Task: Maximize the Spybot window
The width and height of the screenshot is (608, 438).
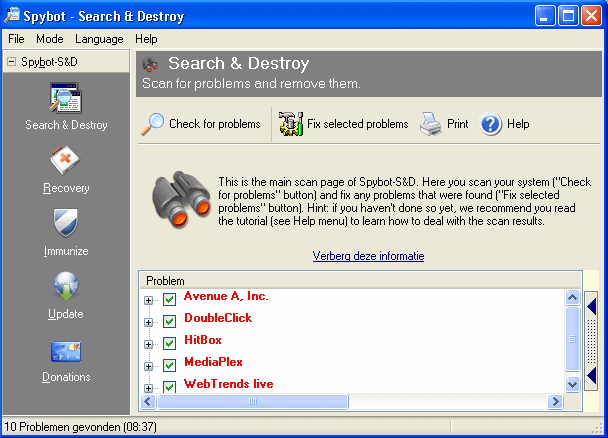Action: pyautogui.click(x=568, y=16)
